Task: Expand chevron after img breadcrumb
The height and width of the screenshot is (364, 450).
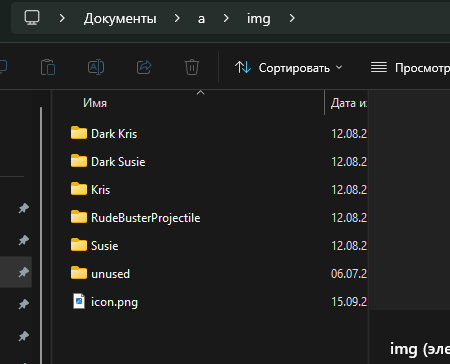Action: 292,18
